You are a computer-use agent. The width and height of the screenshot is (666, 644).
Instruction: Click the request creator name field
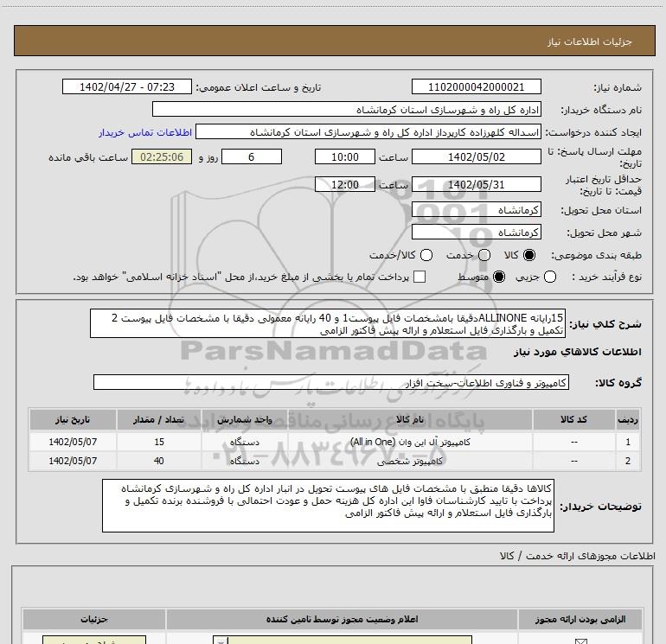coord(368,131)
